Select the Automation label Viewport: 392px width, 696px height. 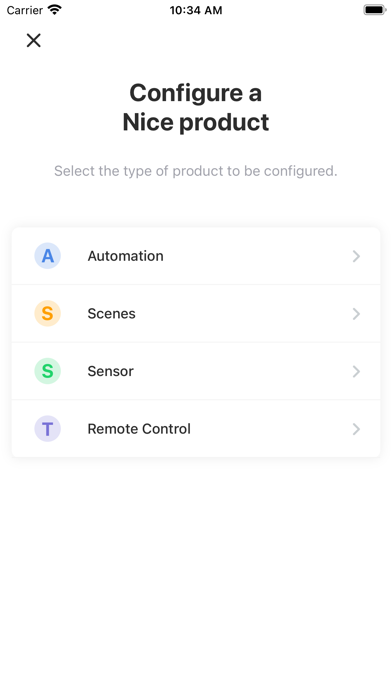coord(126,256)
